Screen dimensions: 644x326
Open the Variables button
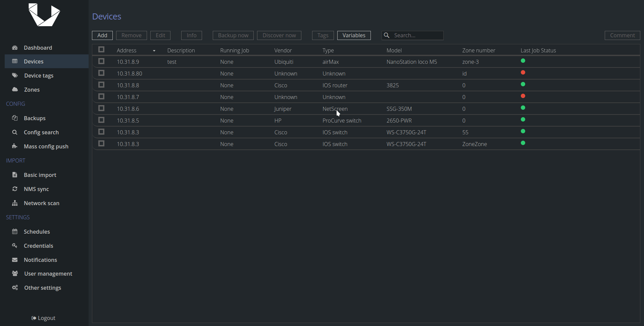[354, 35]
